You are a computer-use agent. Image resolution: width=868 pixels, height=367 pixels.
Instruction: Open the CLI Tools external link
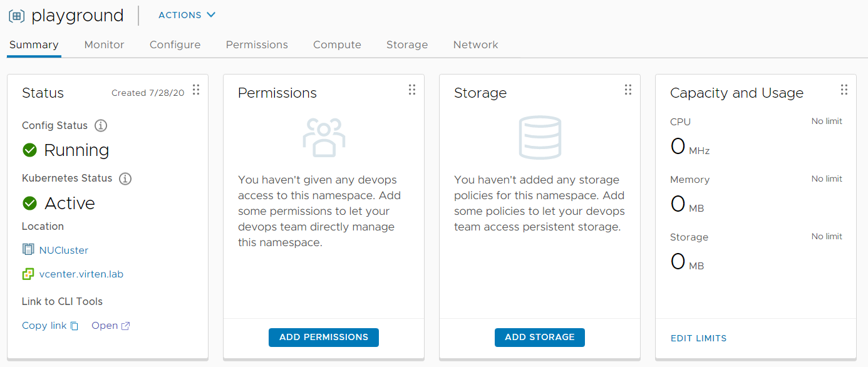(x=111, y=326)
